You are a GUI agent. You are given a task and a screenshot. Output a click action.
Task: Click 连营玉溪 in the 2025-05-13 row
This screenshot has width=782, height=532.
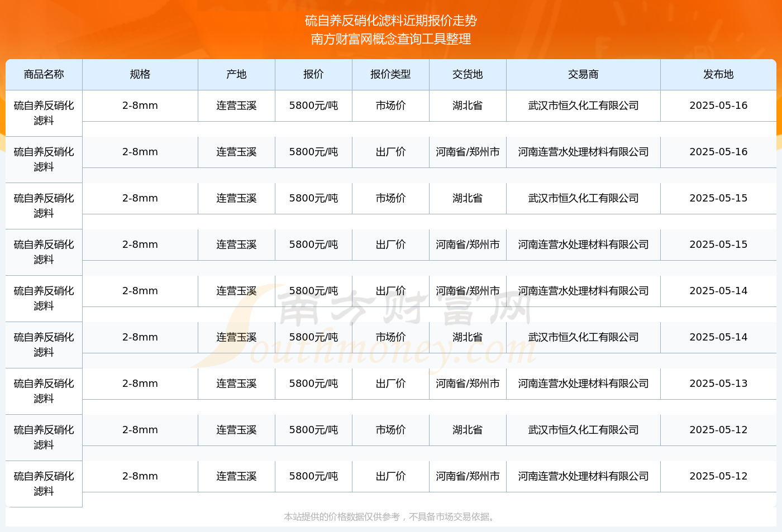(237, 384)
